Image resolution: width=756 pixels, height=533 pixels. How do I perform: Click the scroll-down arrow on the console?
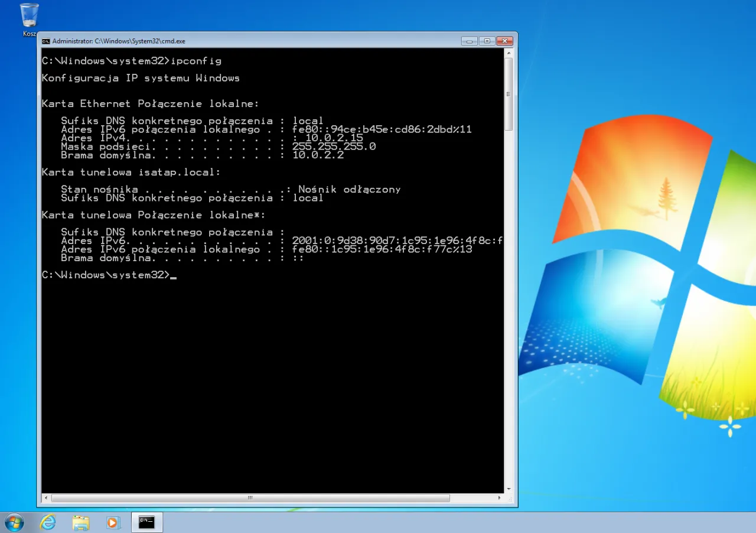pyautogui.click(x=509, y=489)
